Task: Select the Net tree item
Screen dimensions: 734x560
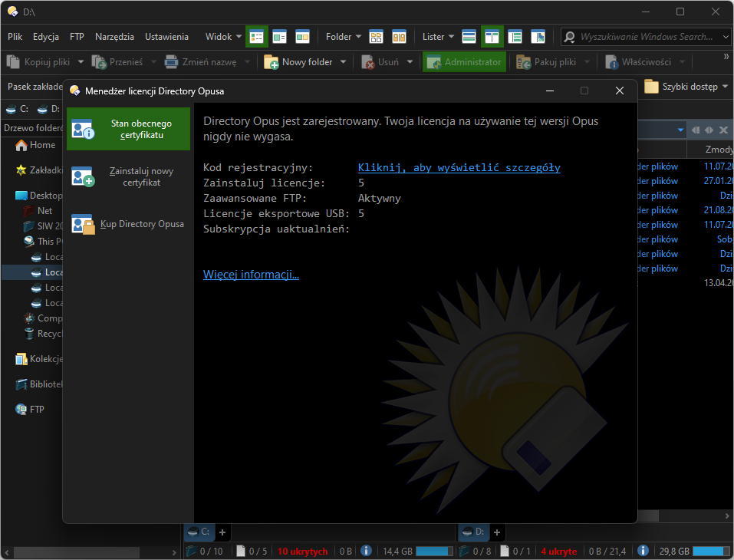Action: click(39, 211)
